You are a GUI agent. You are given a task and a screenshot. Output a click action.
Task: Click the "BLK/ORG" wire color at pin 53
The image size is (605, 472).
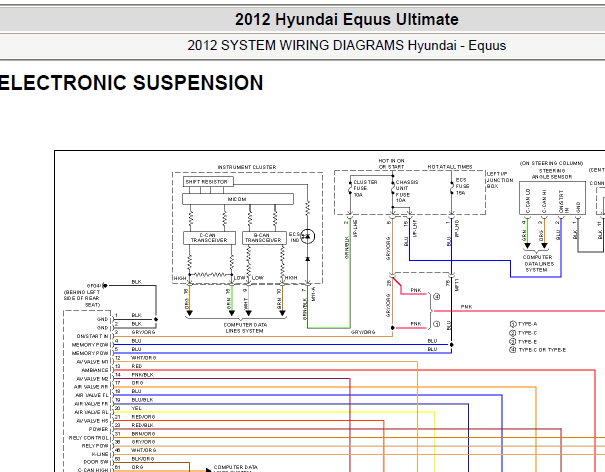pyautogui.click(x=143, y=459)
